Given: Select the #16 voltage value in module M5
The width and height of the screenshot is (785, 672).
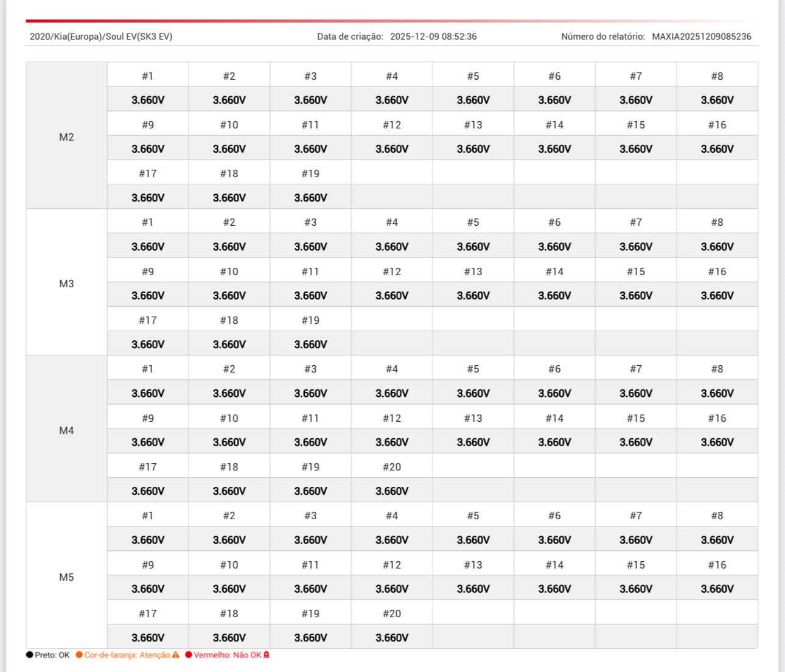Looking at the screenshot, I should coord(717,589).
